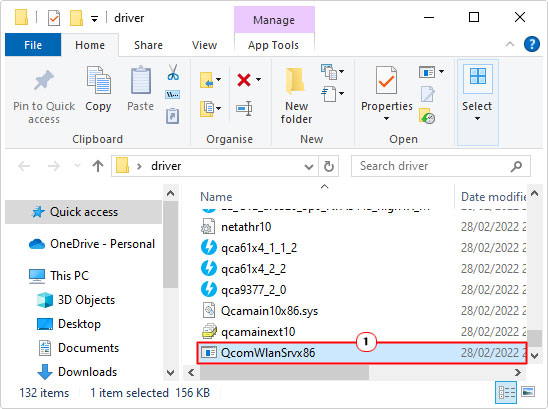This screenshot has height=409, width=548.
Task: Switch to Details view layout icon
Action: tap(506, 393)
